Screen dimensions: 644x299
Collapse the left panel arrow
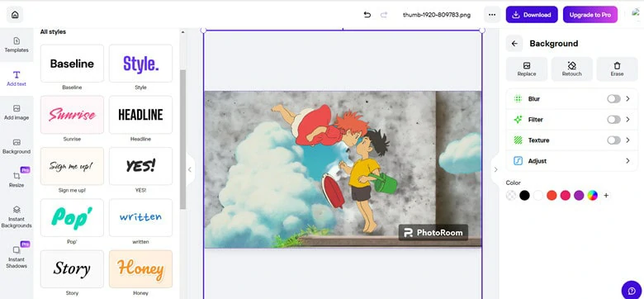(x=190, y=169)
